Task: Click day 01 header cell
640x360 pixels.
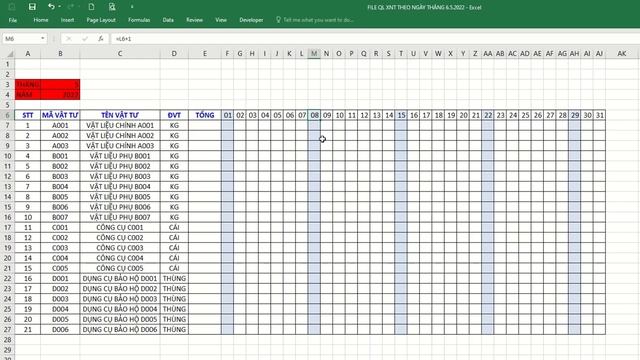Action: tap(228, 115)
